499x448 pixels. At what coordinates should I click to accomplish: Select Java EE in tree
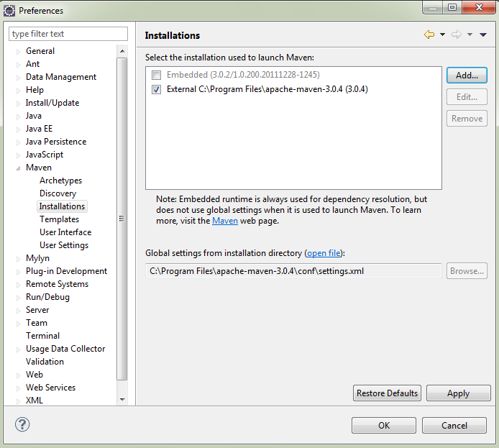click(39, 129)
